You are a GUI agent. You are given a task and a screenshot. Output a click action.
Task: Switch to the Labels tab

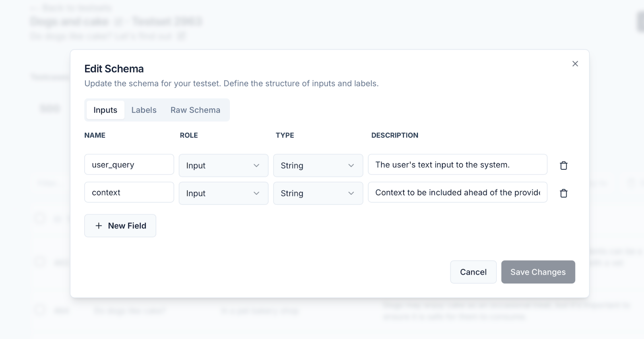pos(144,110)
